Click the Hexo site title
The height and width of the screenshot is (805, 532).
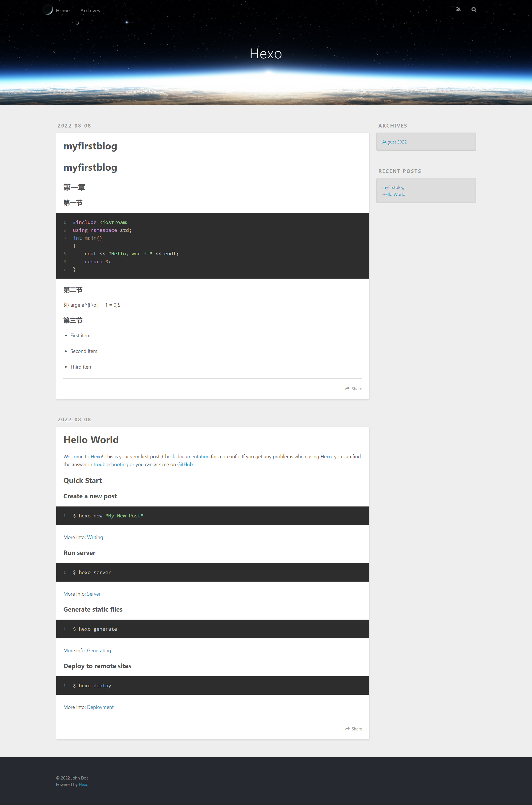click(266, 54)
